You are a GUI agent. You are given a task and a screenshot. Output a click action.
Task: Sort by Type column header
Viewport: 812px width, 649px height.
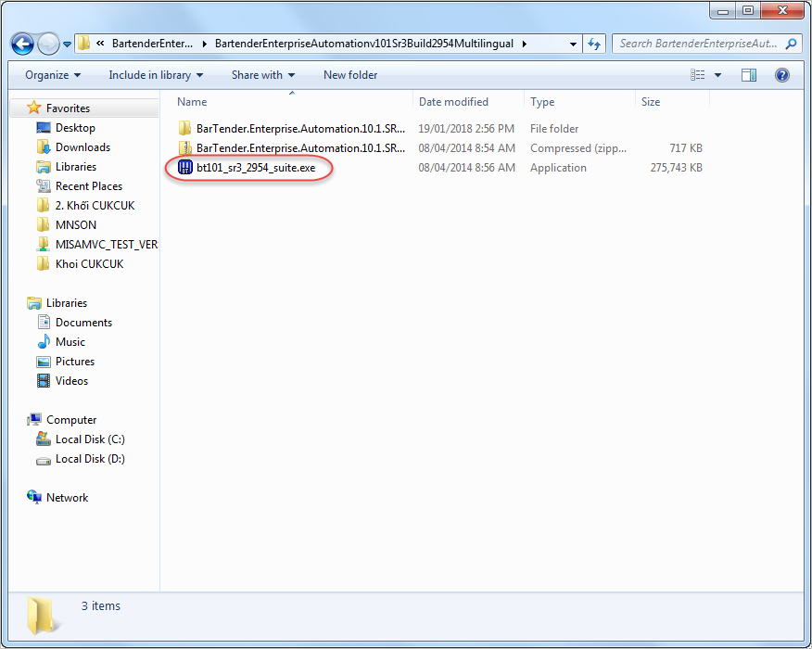pos(580,102)
